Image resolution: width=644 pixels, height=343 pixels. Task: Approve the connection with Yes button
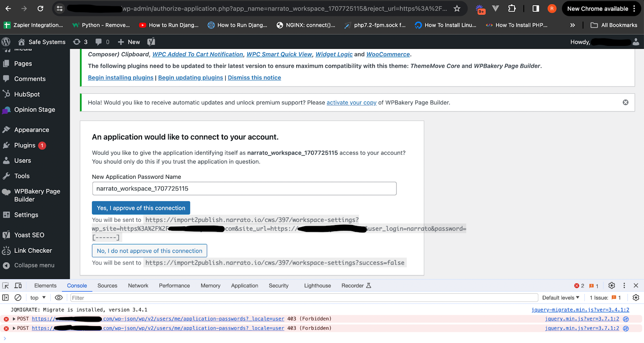pos(141,208)
